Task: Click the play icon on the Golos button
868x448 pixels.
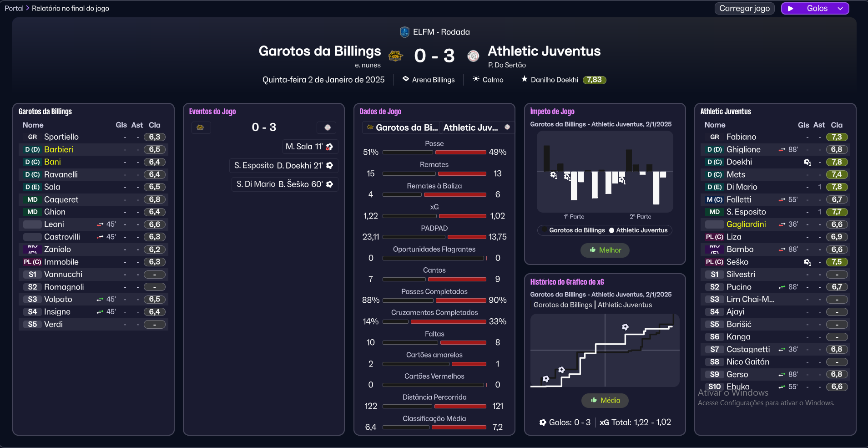Action: point(791,9)
